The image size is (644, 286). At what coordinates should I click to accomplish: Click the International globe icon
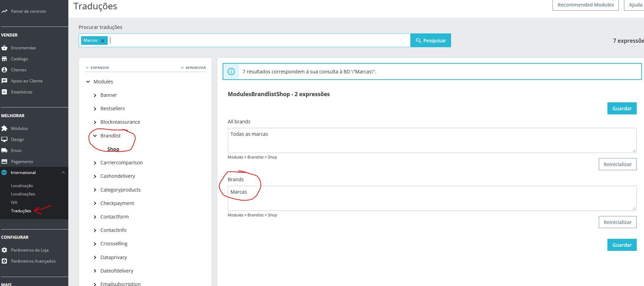[4, 173]
